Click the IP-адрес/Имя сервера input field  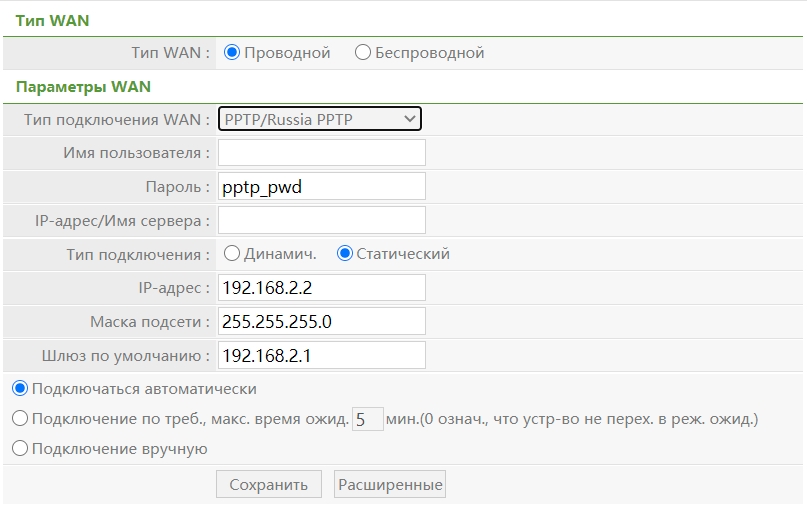pos(321,220)
